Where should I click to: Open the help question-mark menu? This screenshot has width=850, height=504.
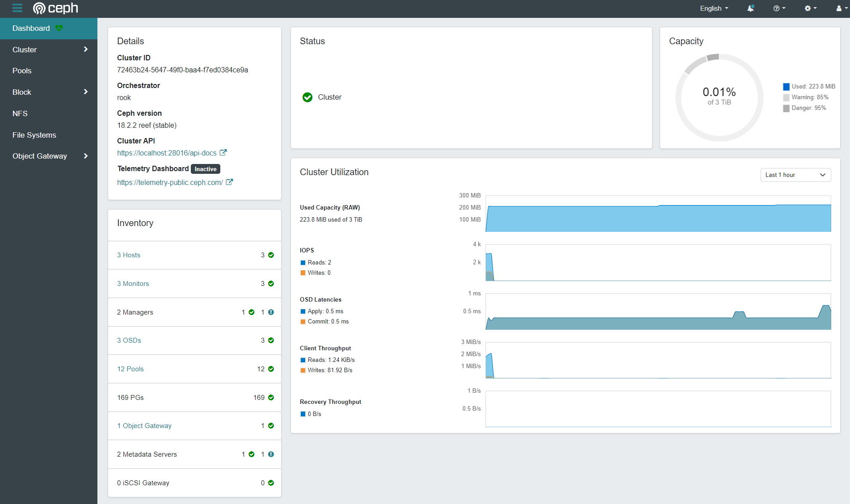tap(779, 8)
